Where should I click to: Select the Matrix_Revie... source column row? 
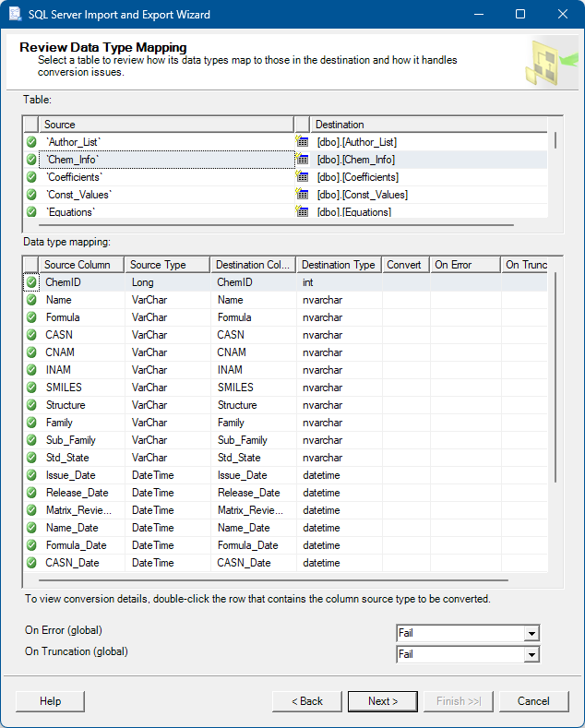click(x=82, y=510)
